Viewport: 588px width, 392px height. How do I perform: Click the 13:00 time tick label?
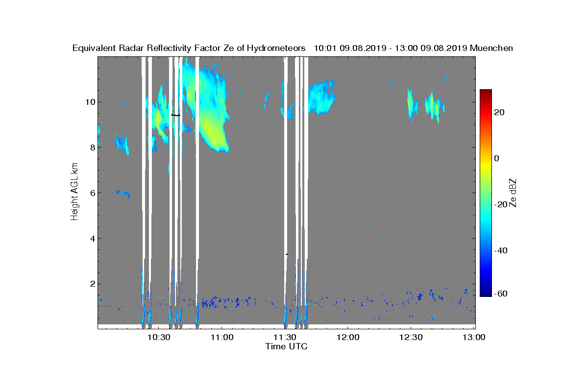[x=473, y=338]
